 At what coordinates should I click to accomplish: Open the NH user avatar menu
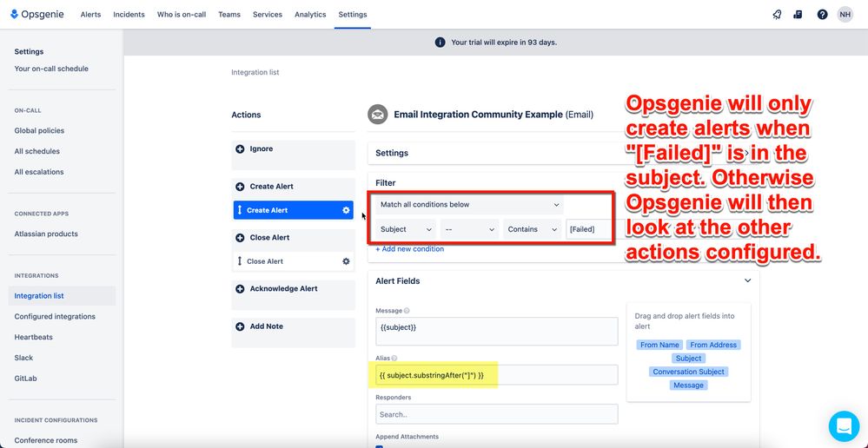point(845,15)
